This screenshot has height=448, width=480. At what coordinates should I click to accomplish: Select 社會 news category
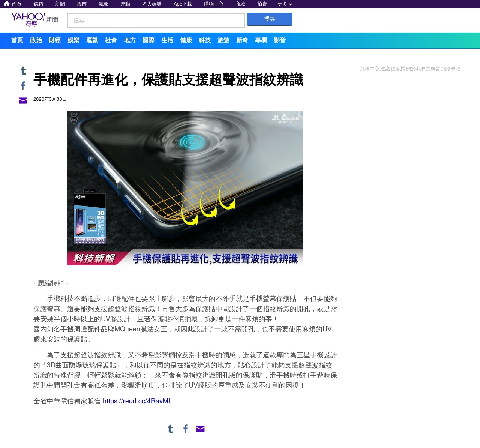click(x=111, y=40)
